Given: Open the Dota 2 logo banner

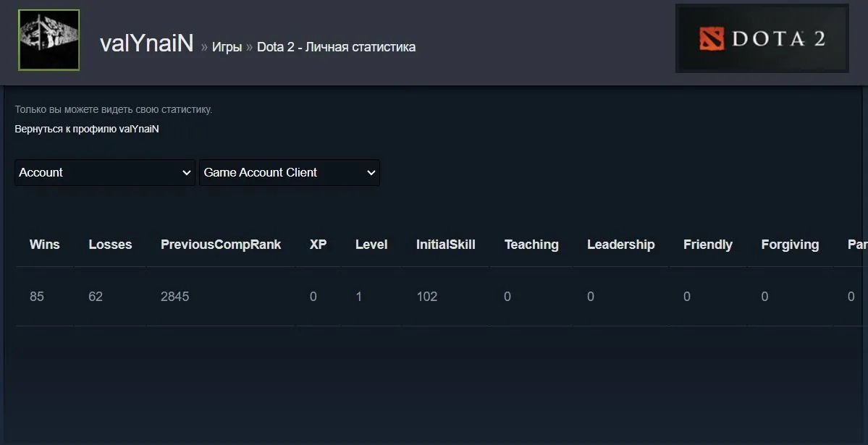Looking at the screenshot, I should [762, 38].
